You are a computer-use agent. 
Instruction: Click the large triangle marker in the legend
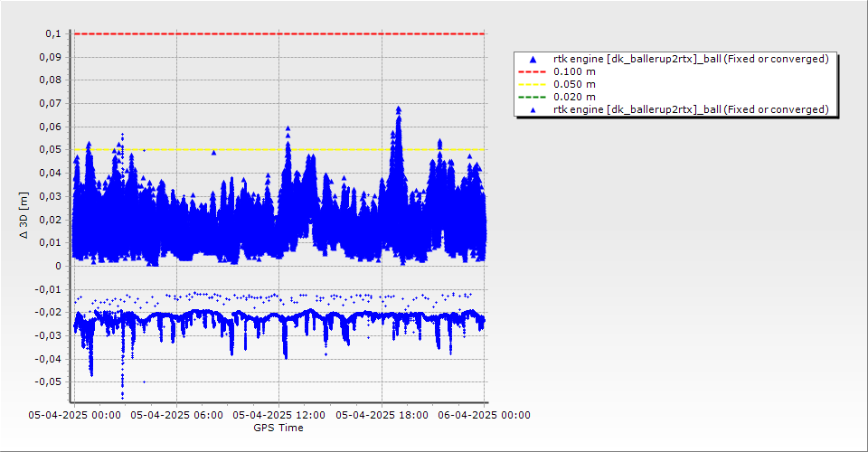click(533, 59)
